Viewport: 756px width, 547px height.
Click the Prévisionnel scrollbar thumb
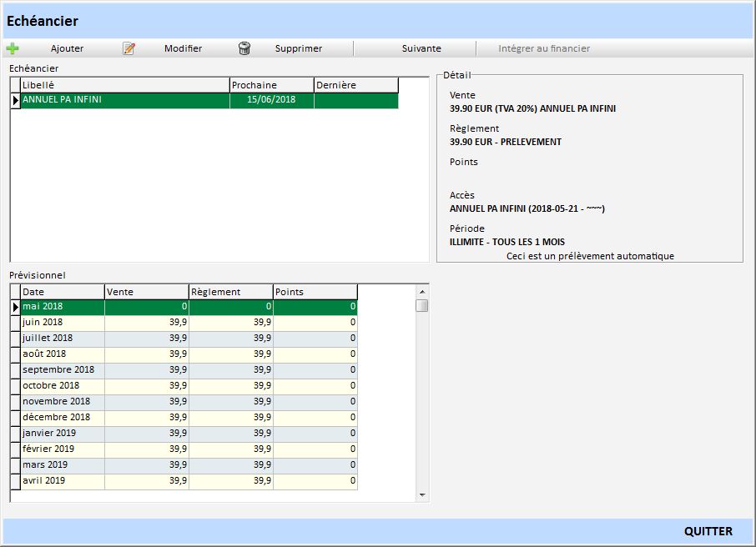click(x=422, y=306)
